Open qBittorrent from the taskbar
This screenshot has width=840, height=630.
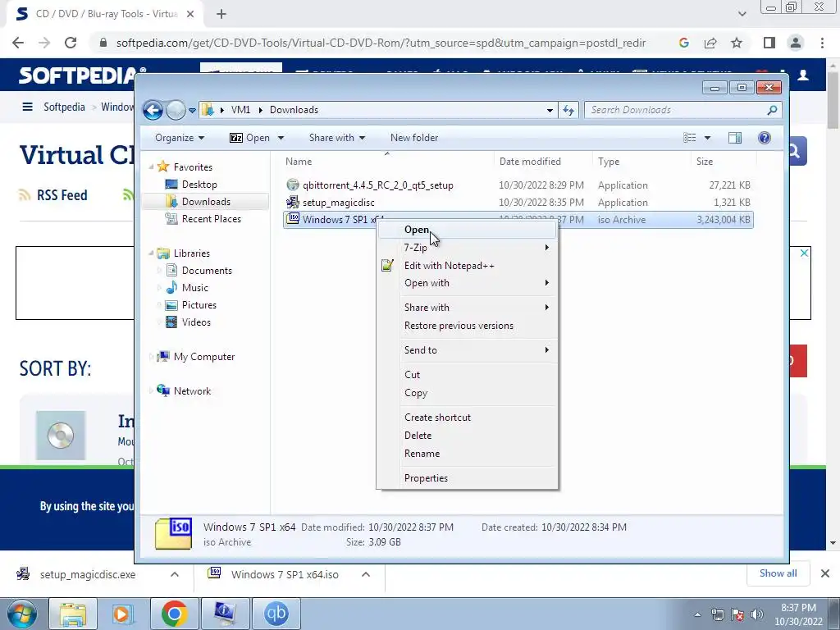[x=276, y=614]
